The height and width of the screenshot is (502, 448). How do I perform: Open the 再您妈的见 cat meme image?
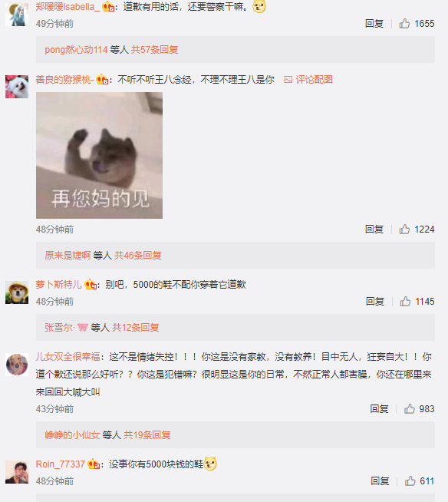coord(99,155)
